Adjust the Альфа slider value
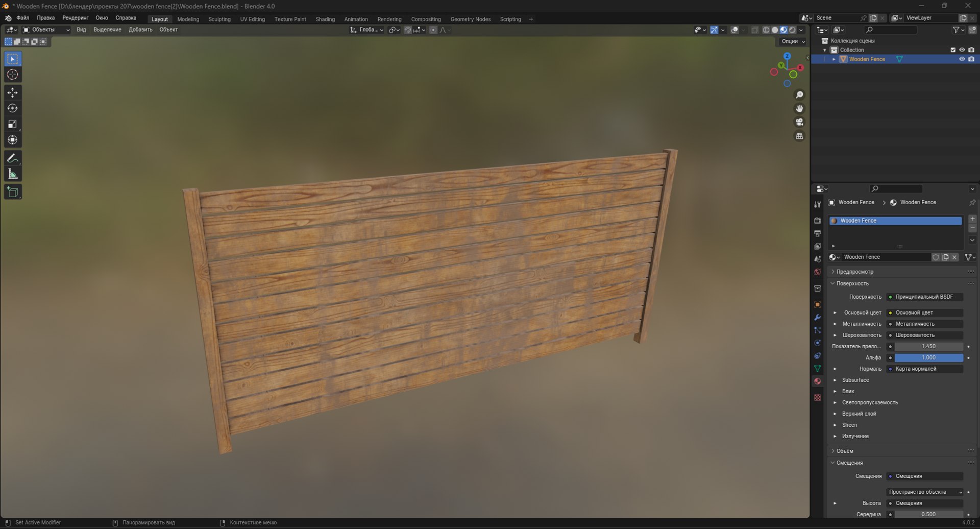 tap(928, 357)
